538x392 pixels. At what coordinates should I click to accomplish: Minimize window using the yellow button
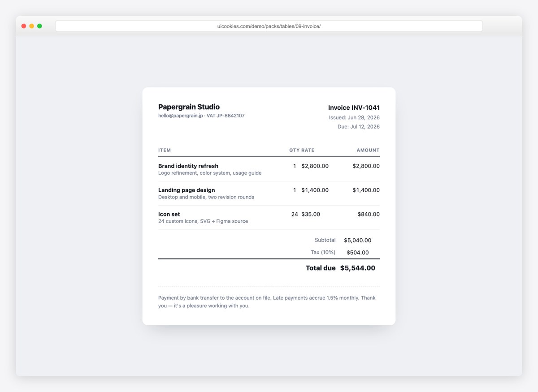tap(32, 26)
